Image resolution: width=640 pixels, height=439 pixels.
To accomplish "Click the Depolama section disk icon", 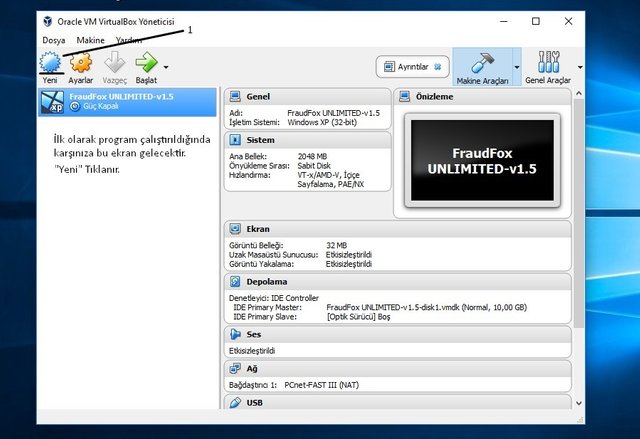I will point(235,282).
